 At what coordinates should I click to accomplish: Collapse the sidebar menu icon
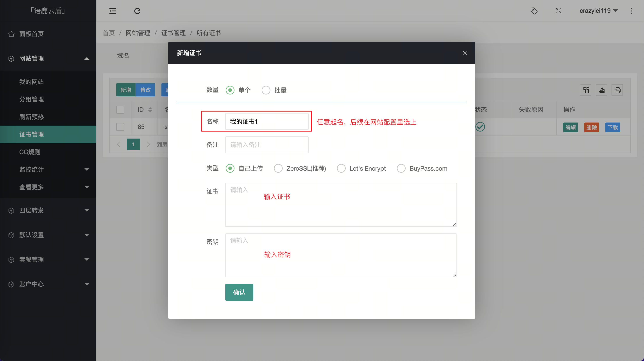click(x=113, y=11)
